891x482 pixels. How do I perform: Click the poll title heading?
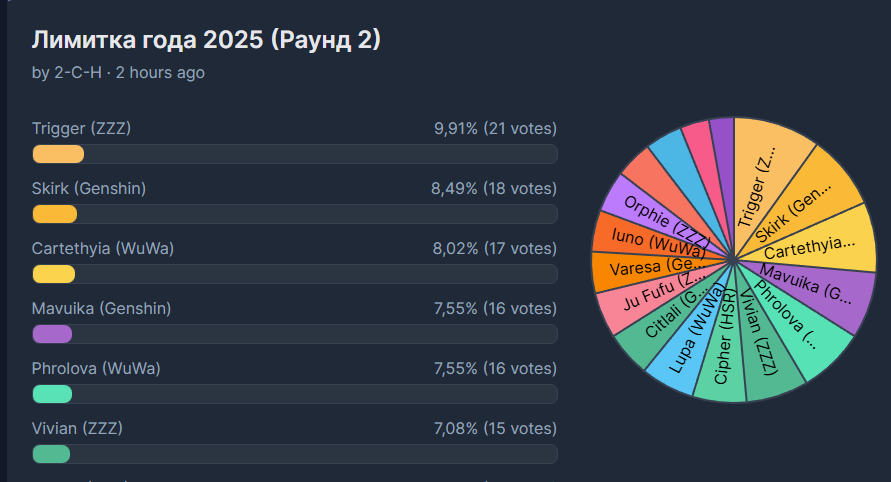click(x=206, y=40)
